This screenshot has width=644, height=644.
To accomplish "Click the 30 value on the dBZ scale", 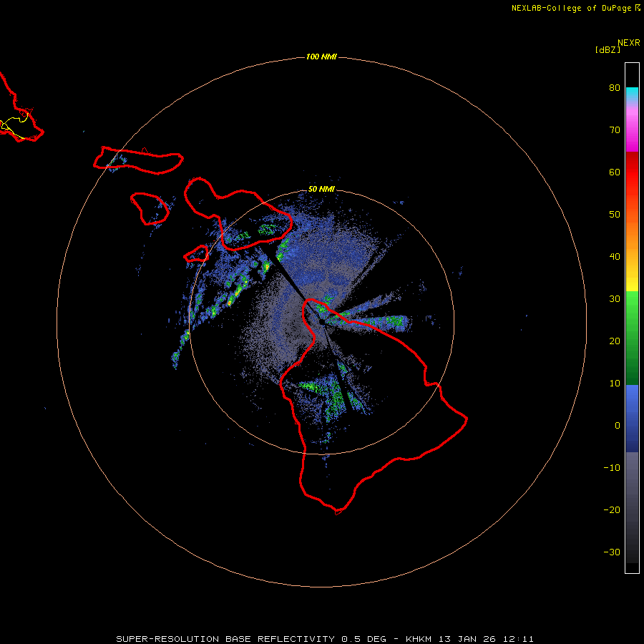I will 615,299.
